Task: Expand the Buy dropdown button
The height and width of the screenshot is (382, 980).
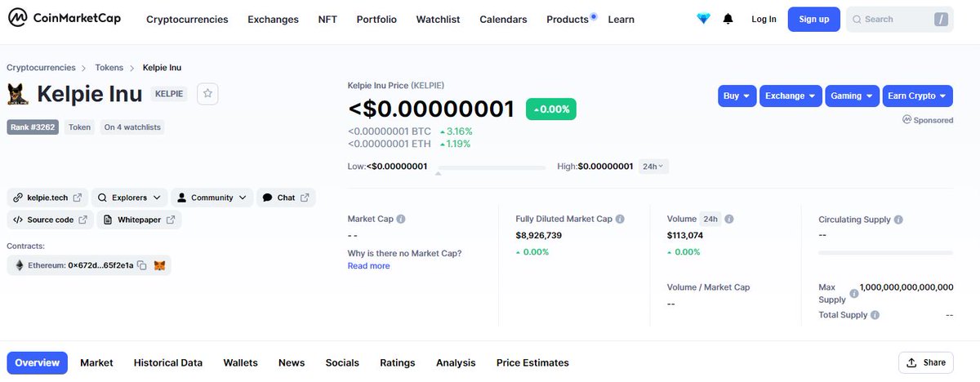Action: click(x=737, y=95)
